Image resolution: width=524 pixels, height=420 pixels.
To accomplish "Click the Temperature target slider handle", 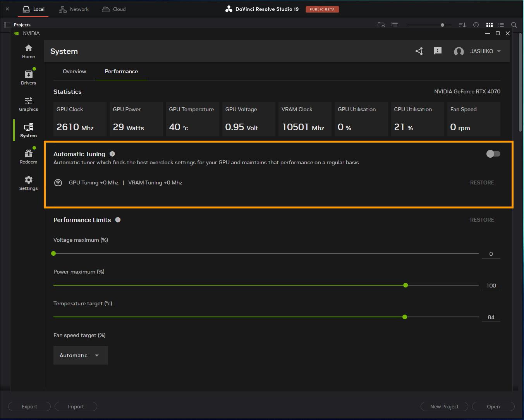I will pos(405,317).
